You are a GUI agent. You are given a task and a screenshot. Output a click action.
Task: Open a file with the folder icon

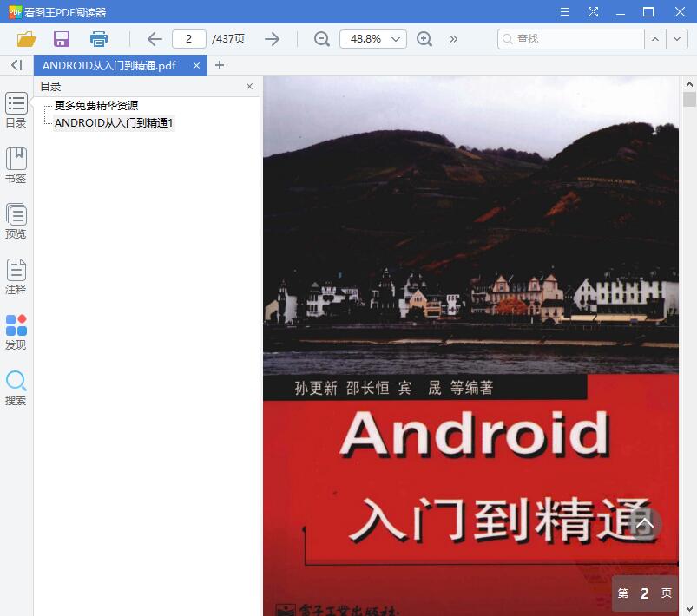pos(26,39)
